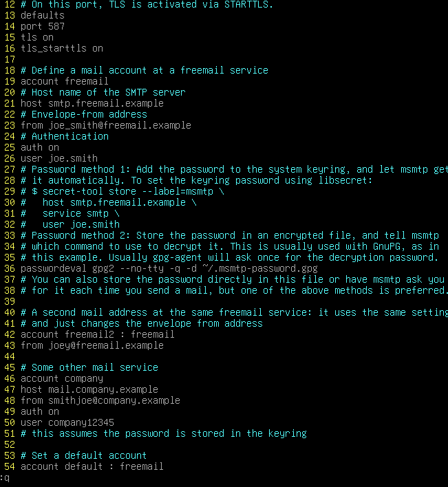Screen dimensions: 448x487
Task: Click the '# Authentication' comment line
Action: 65,136
